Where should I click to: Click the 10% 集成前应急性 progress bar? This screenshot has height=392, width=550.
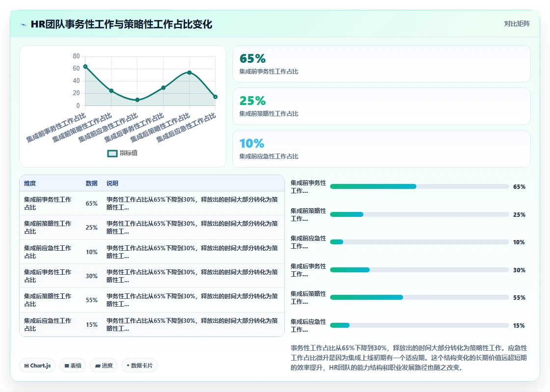tap(419, 242)
